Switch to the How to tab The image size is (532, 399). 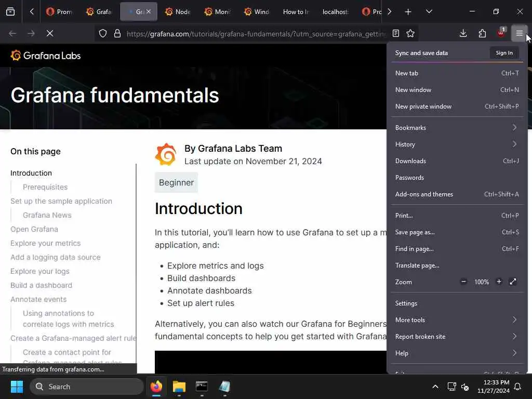296,12
